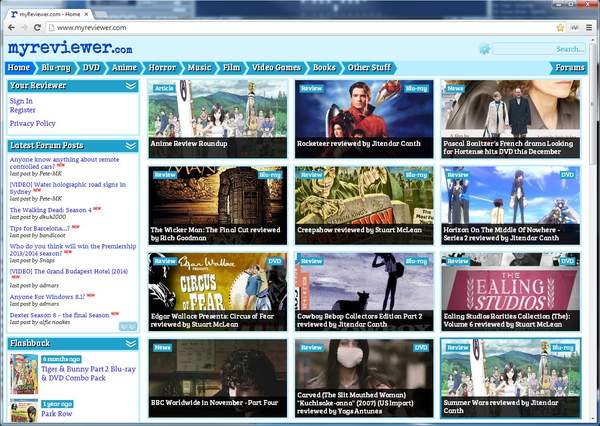600x426 pixels.
Task: Click Tiger & Bunny cover thumbnail
Action: coord(24,374)
